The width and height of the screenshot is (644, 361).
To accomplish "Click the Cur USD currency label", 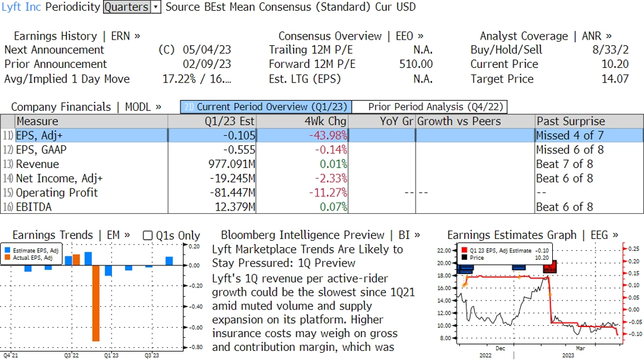I will [x=395, y=7].
